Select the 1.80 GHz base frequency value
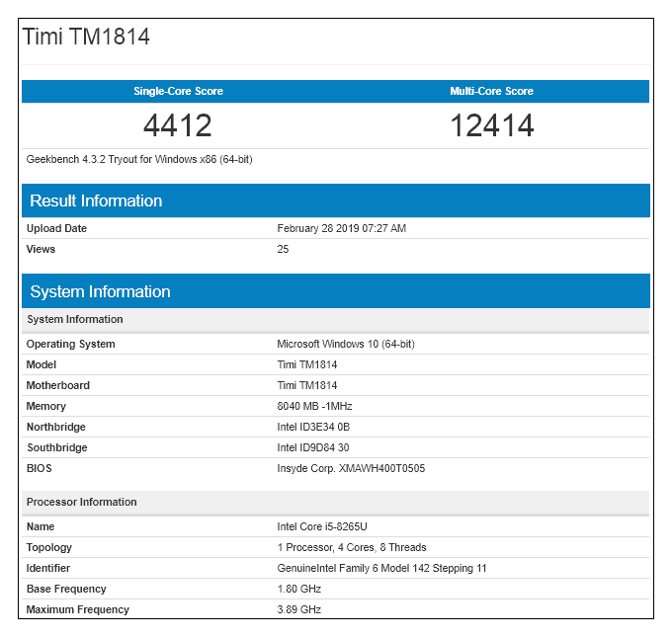672x637 pixels. [x=299, y=589]
